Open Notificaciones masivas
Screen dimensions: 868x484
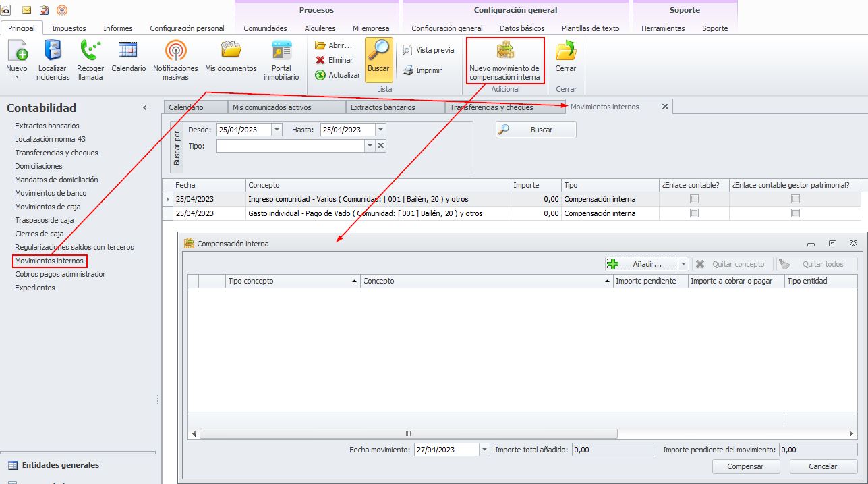pyautogui.click(x=175, y=60)
